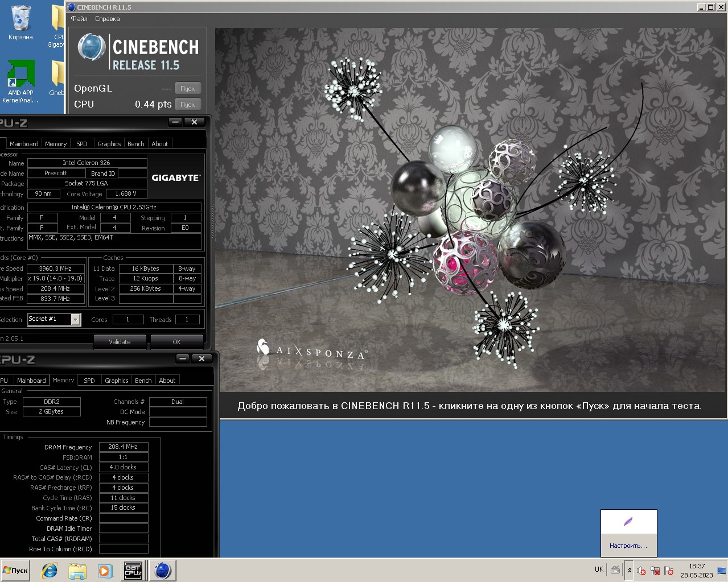Screen dimensions: 728x582
Task: Start the OpenGL test with Пуск
Action: 188,89
